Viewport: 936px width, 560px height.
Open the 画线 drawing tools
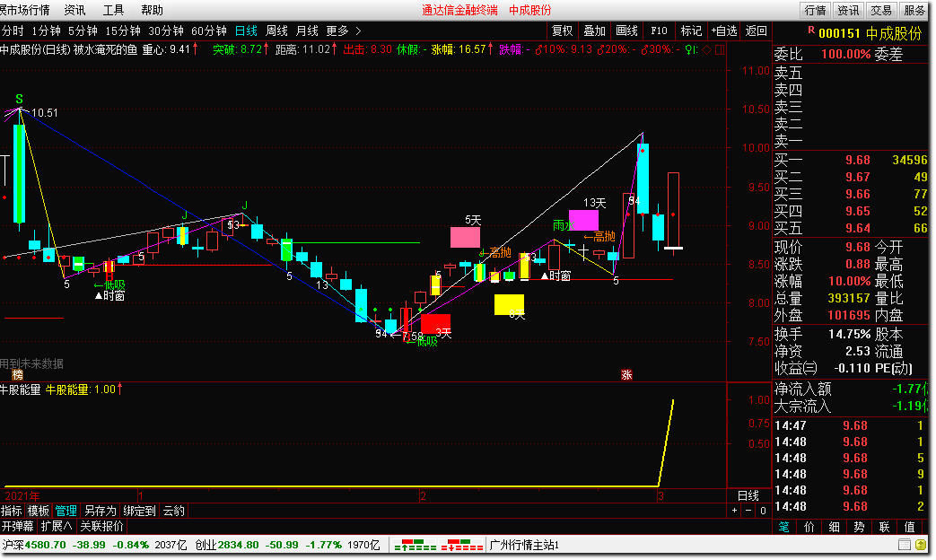(626, 31)
